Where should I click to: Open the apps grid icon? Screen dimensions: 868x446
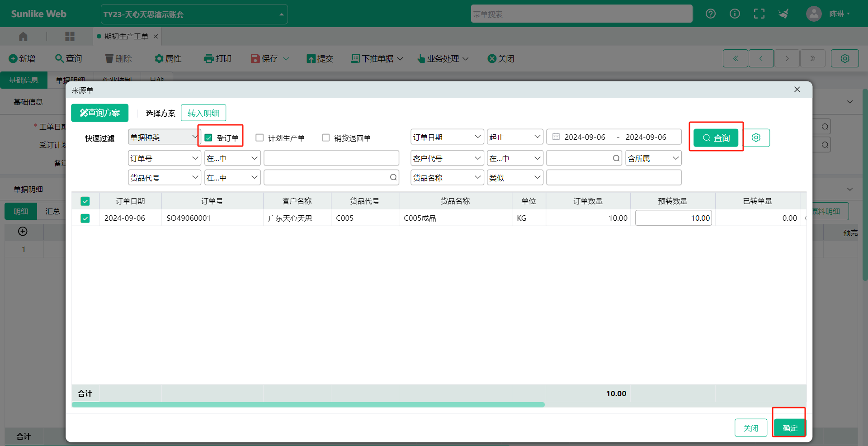click(70, 36)
